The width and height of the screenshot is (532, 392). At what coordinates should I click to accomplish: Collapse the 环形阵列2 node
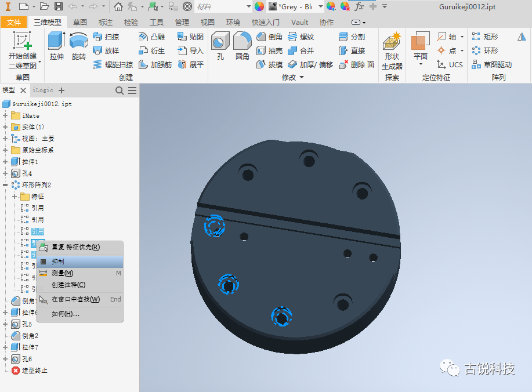[5, 185]
